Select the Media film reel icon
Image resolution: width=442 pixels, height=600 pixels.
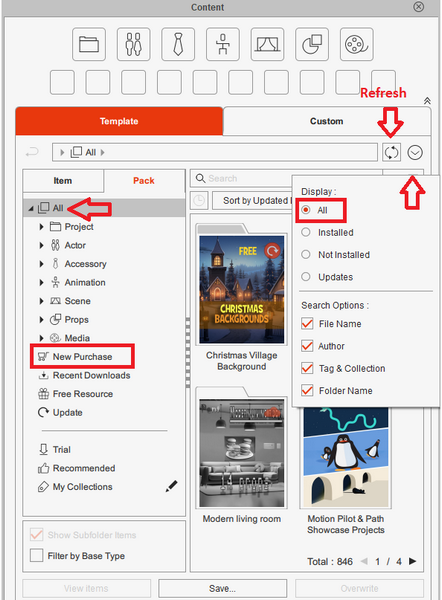357,44
